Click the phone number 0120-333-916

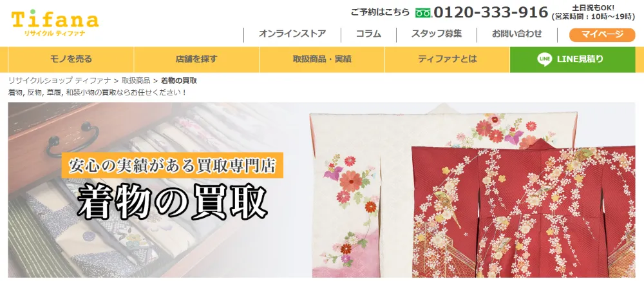(x=491, y=13)
